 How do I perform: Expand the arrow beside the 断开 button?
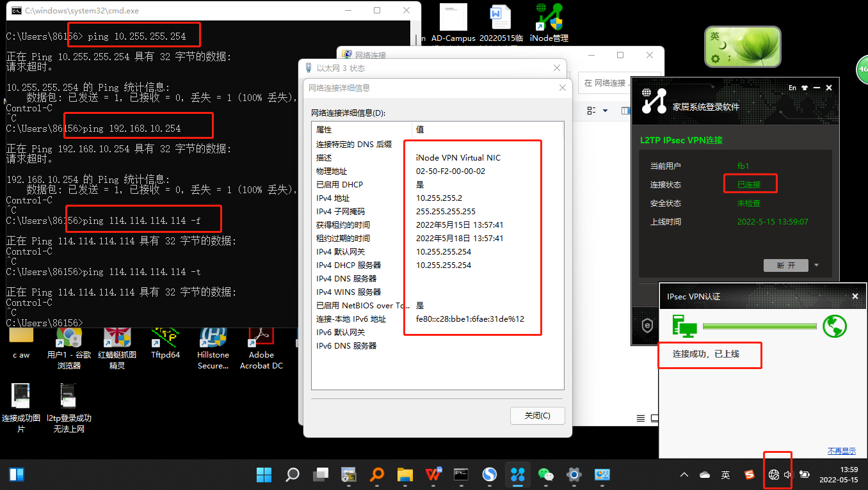click(x=816, y=265)
